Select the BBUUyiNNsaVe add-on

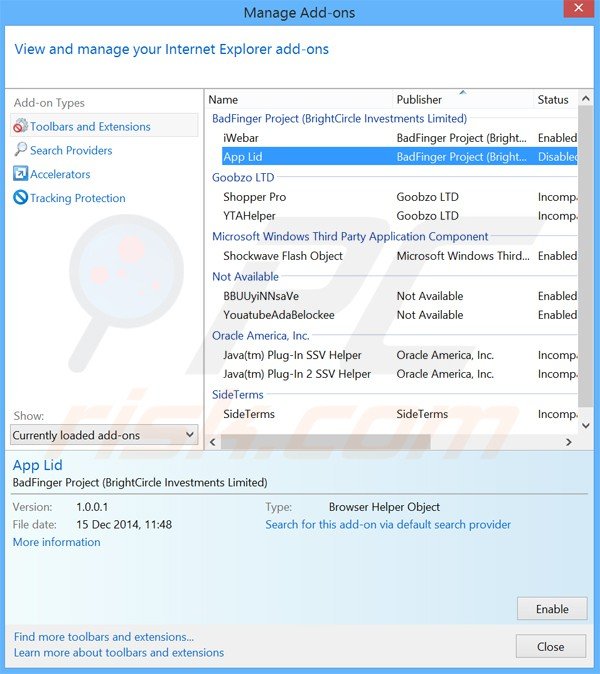click(399, 296)
